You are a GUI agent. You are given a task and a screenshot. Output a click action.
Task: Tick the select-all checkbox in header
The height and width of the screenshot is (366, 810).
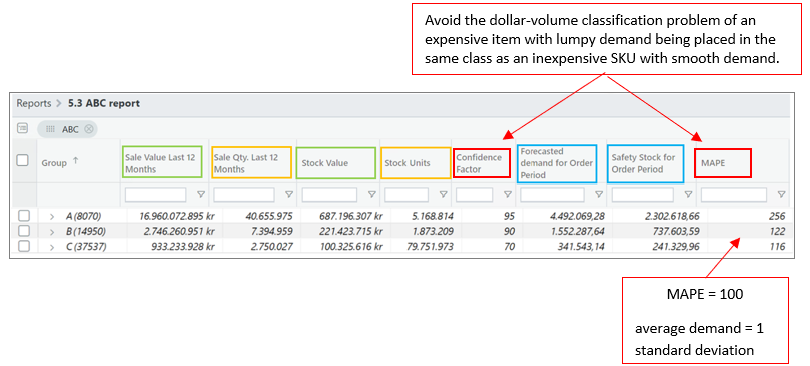23,161
